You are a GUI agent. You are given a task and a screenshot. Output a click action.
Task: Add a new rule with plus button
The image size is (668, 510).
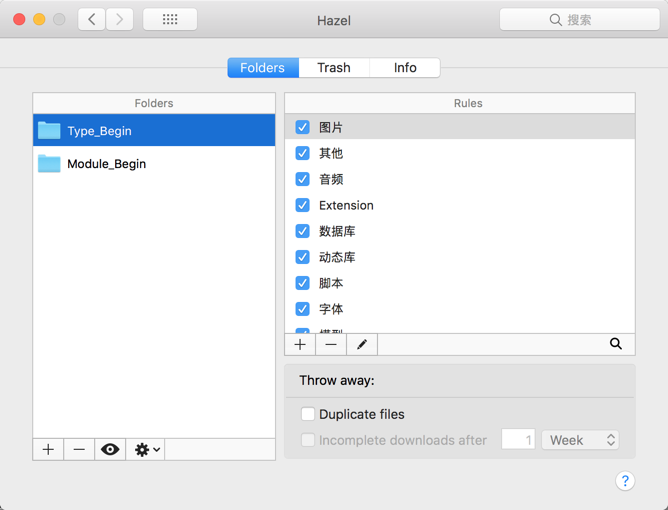(x=300, y=344)
